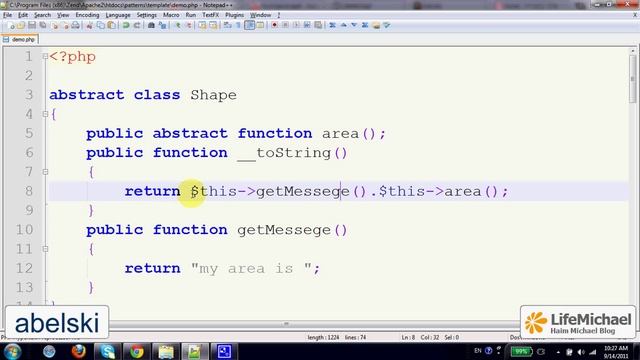
Task: Click '"my area is "' string on line 12
Action: click(251, 268)
